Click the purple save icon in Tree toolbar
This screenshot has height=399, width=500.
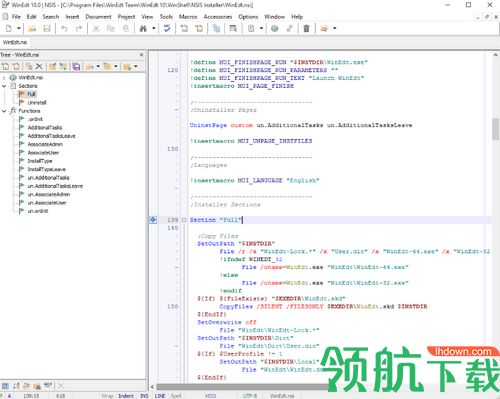(x=76, y=66)
